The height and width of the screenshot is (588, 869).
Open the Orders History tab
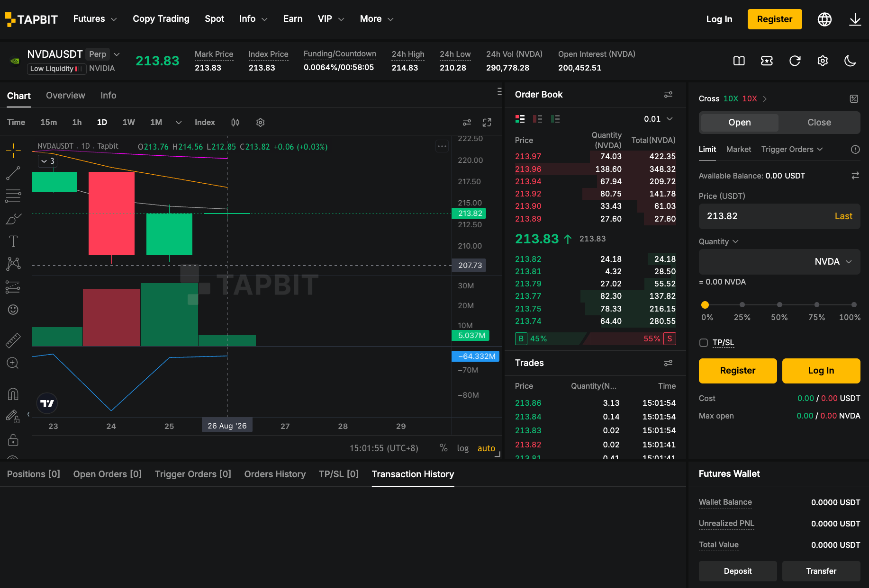275,474
